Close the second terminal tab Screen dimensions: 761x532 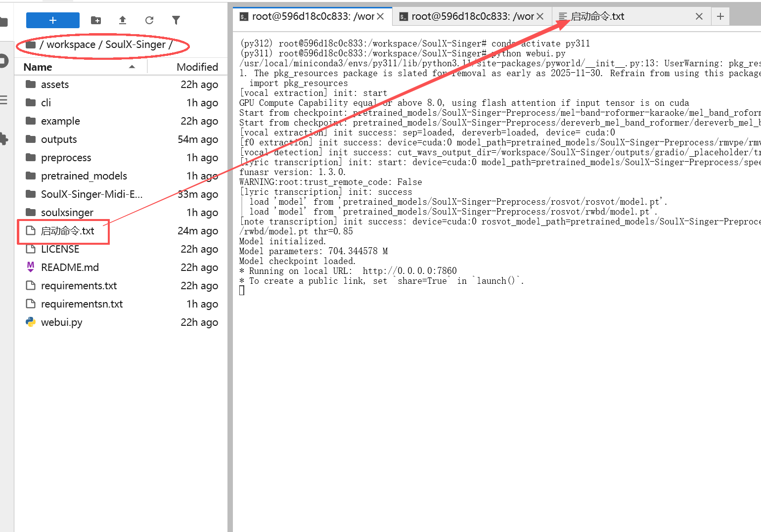(540, 16)
